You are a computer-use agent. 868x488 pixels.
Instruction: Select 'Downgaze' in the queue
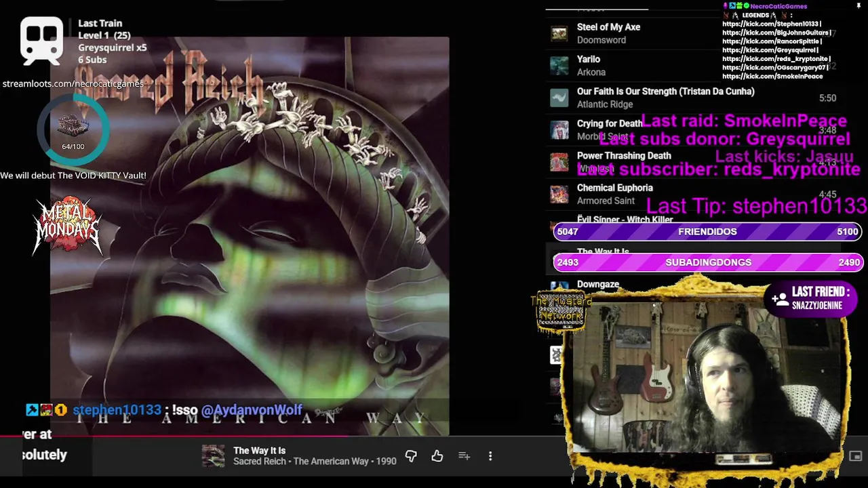tap(598, 285)
